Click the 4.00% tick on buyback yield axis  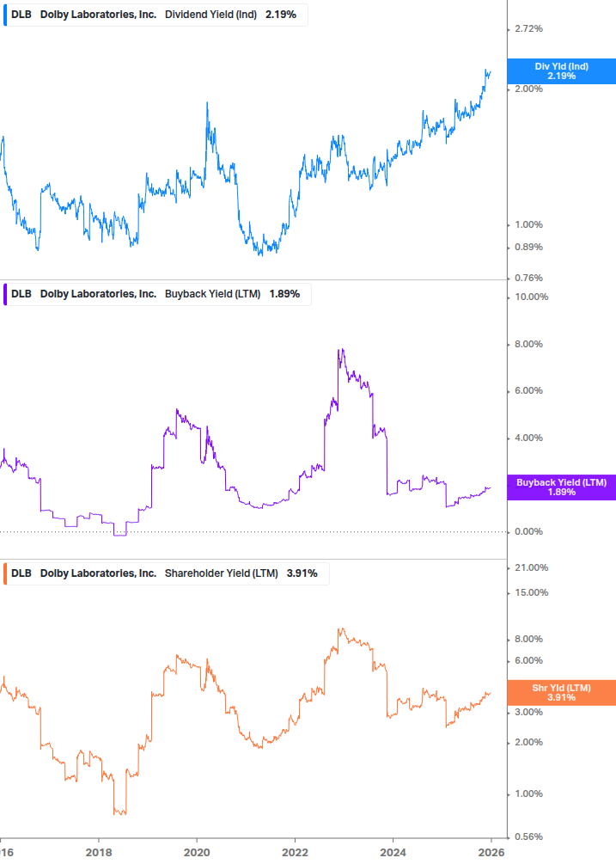click(528, 438)
